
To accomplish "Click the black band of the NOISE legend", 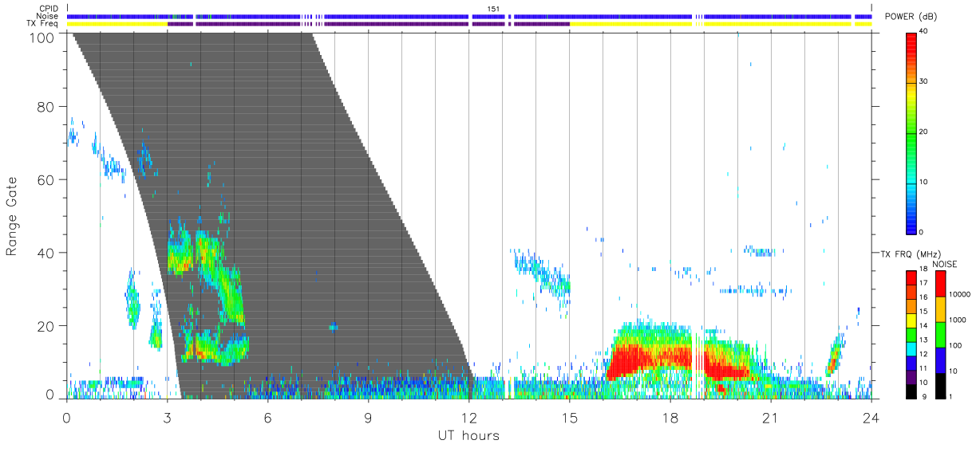I will click(941, 386).
